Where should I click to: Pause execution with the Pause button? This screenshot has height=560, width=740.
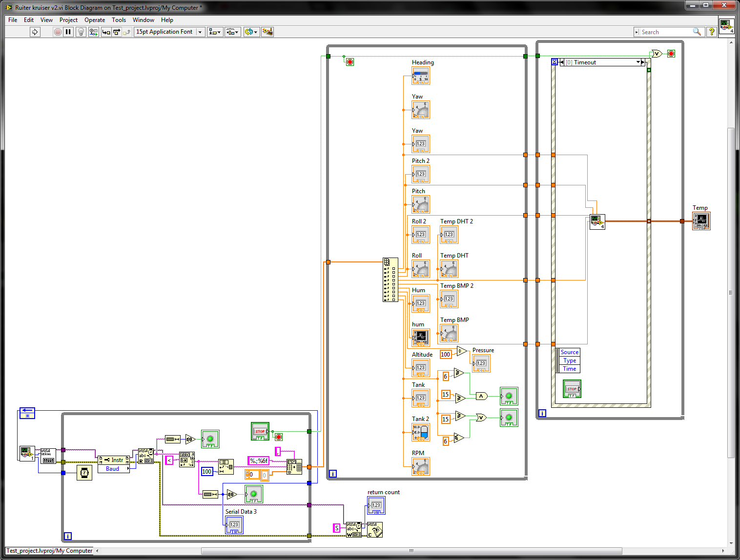pyautogui.click(x=68, y=32)
